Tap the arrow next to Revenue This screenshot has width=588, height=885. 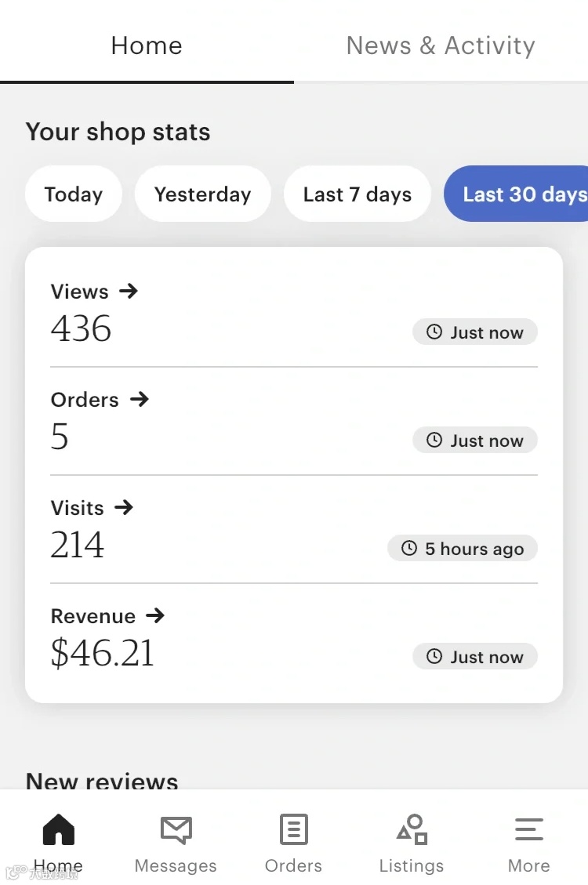pyautogui.click(x=155, y=616)
